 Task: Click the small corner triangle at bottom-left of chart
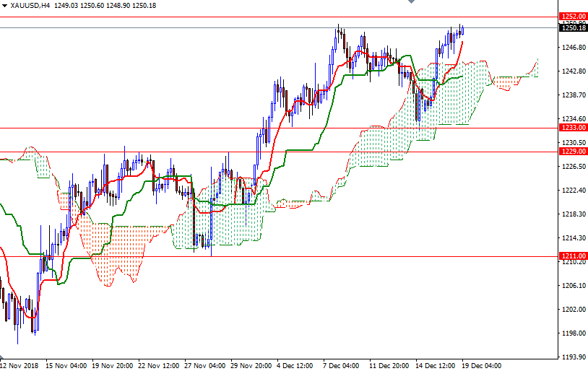pos(1,356)
